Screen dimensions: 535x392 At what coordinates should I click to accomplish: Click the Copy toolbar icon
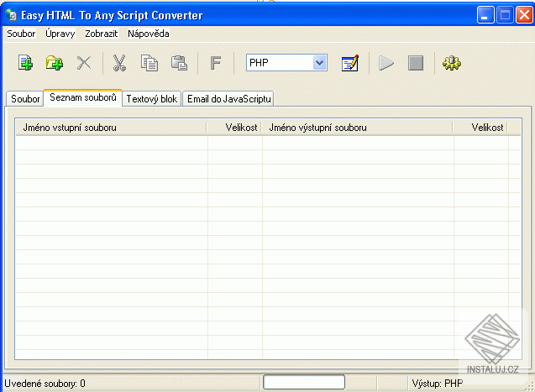[x=149, y=63]
